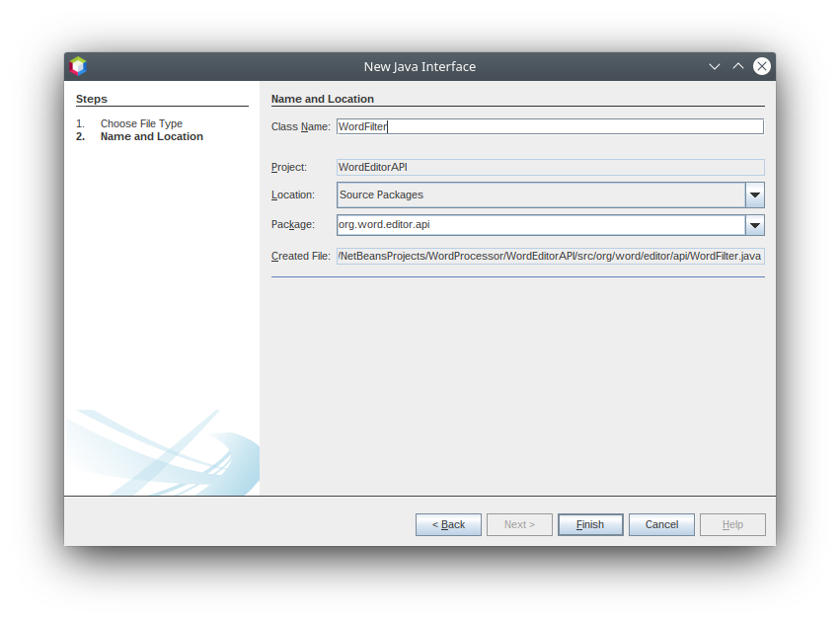Screen dimensions: 840x622
Task: Click the NetBeans cube icon in title bar
Action: tap(78, 66)
